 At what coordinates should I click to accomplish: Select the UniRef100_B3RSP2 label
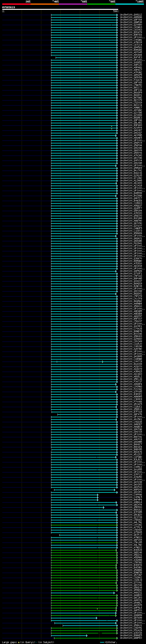coord(131,394)
